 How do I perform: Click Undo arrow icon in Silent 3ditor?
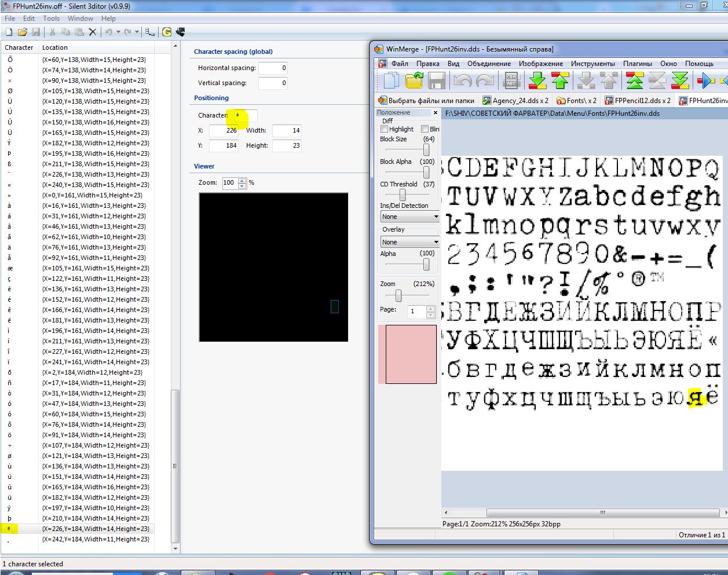[108, 32]
